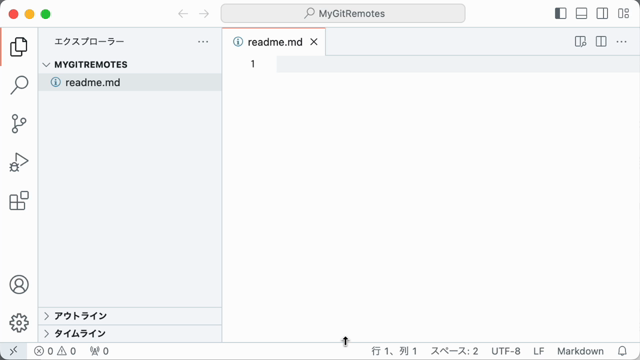
Task: Open the Explorer view in activity bar
Action: tap(19, 47)
